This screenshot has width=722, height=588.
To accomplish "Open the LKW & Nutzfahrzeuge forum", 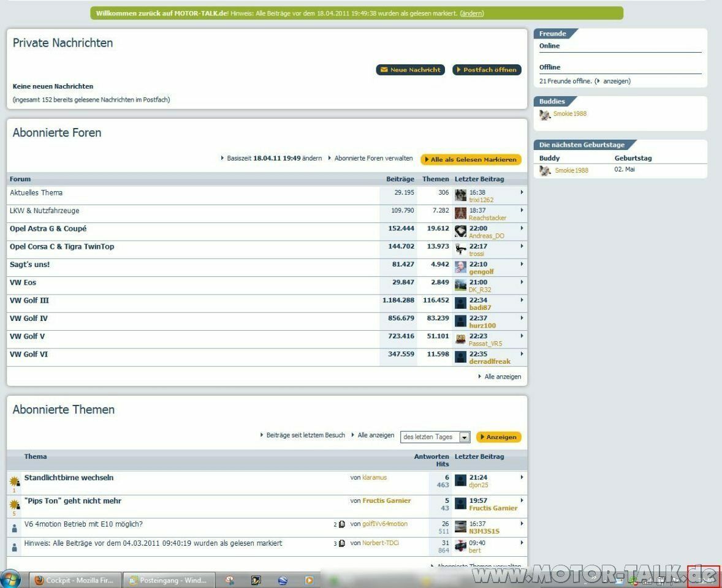I will pos(44,211).
